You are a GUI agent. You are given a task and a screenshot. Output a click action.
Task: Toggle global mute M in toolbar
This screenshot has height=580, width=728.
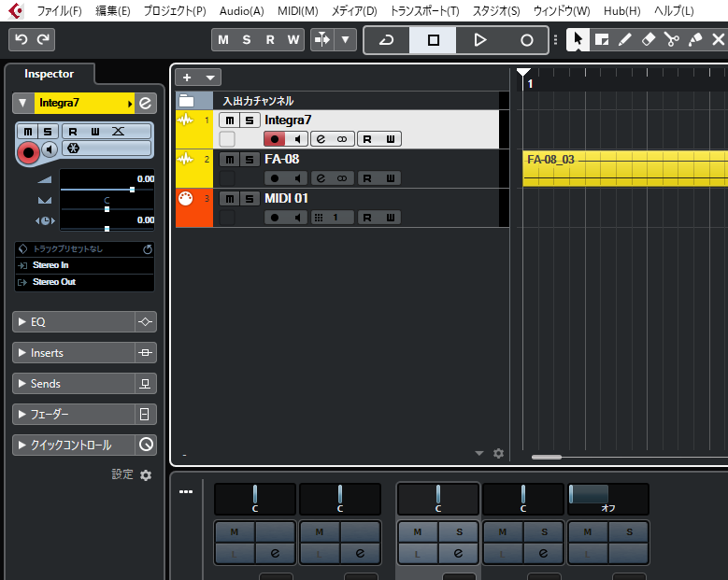point(223,40)
